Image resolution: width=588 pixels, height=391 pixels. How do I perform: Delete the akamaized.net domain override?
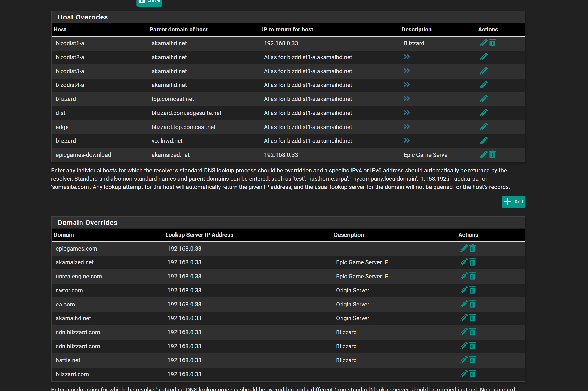point(473,262)
